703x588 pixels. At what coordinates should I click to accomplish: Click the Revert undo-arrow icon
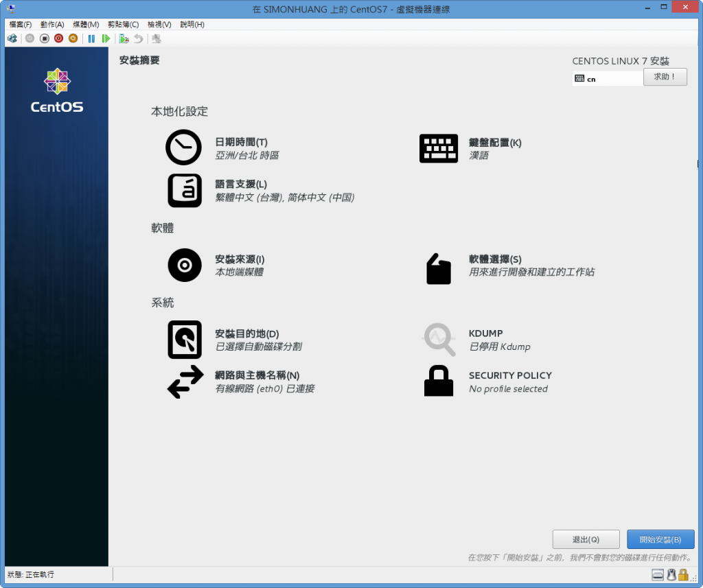(139, 38)
